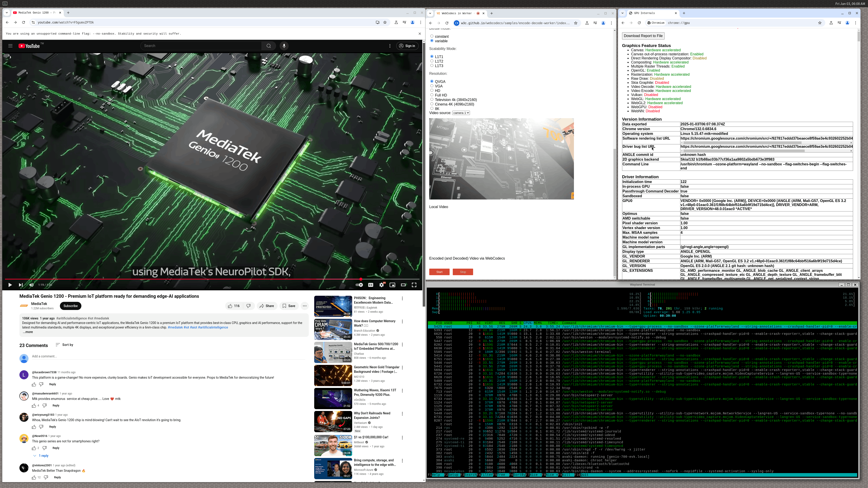Open YouTube video settings gear
The image size is (868, 488).
(381, 285)
